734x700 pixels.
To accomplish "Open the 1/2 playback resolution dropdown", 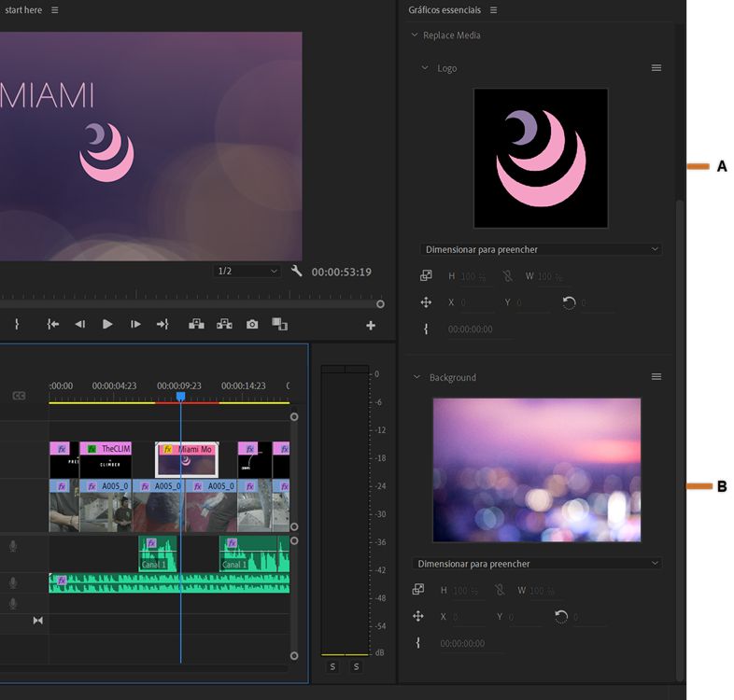I will pyautogui.click(x=247, y=272).
